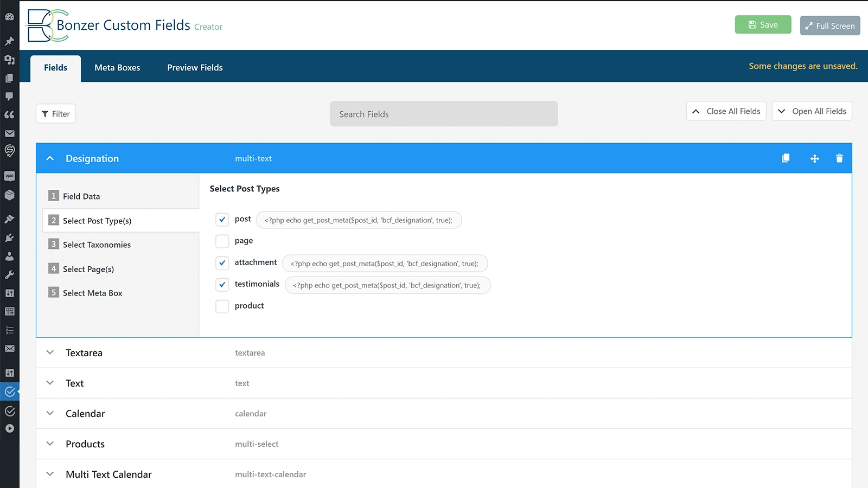Click into the Search Fields box
Image resolution: width=868 pixels, height=488 pixels.
[x=443, y=114]
